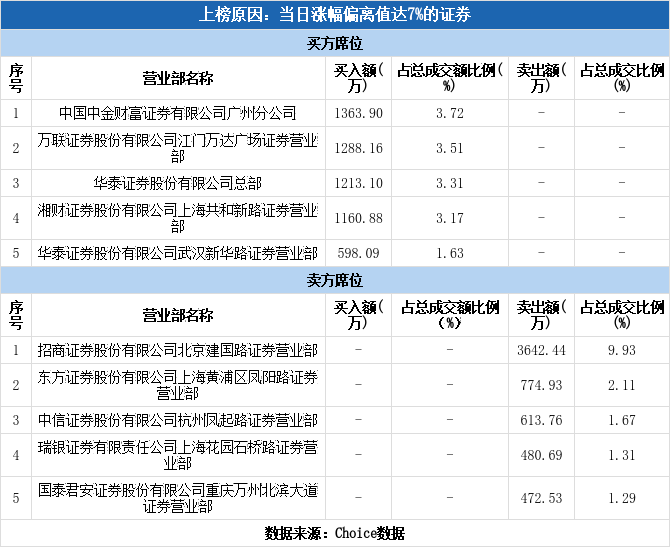Click 序号 header in seller table
Image resolution: width=670 pixels, height=547 pixels.
click(16, 315)
